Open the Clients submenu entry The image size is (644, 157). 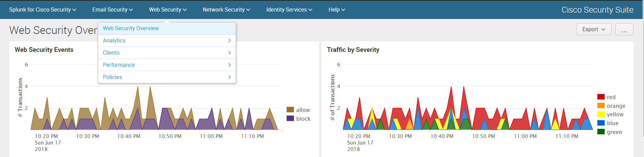pyautogui.click(x=167, y=53)
